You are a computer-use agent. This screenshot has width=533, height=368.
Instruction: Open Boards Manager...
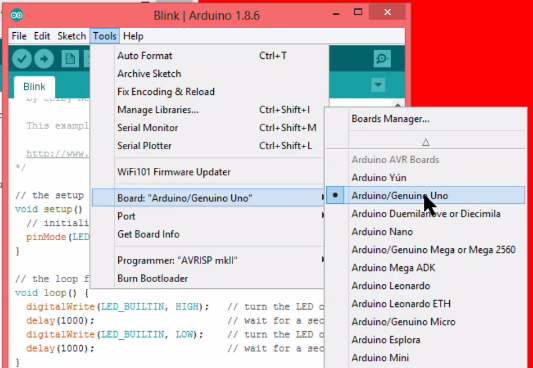point(426,119)
